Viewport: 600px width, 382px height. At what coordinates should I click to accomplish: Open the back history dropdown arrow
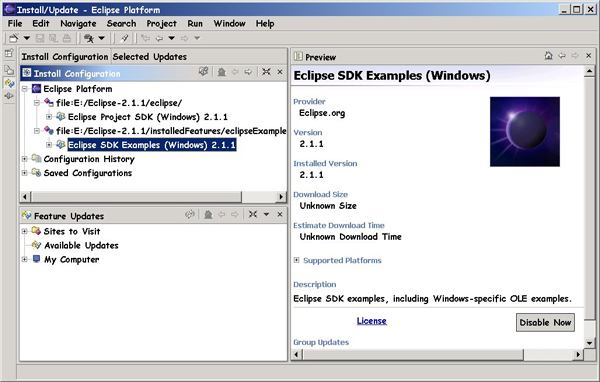coord(172,38)
